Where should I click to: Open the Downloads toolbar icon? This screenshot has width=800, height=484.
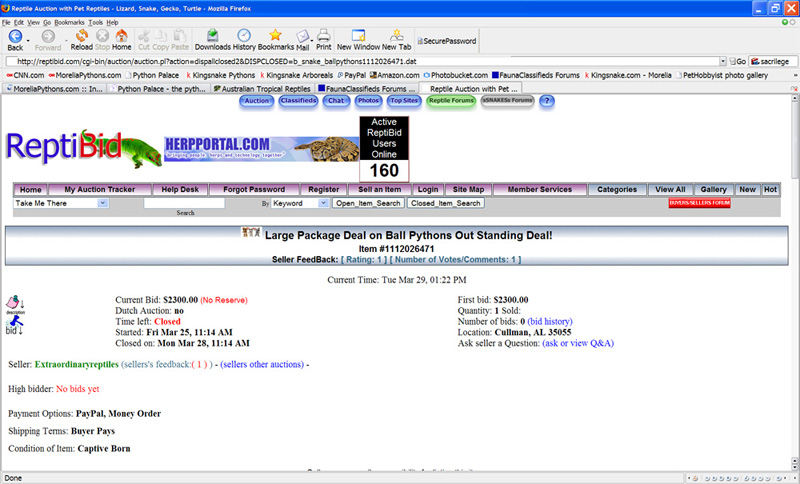(x=213, y=35)
